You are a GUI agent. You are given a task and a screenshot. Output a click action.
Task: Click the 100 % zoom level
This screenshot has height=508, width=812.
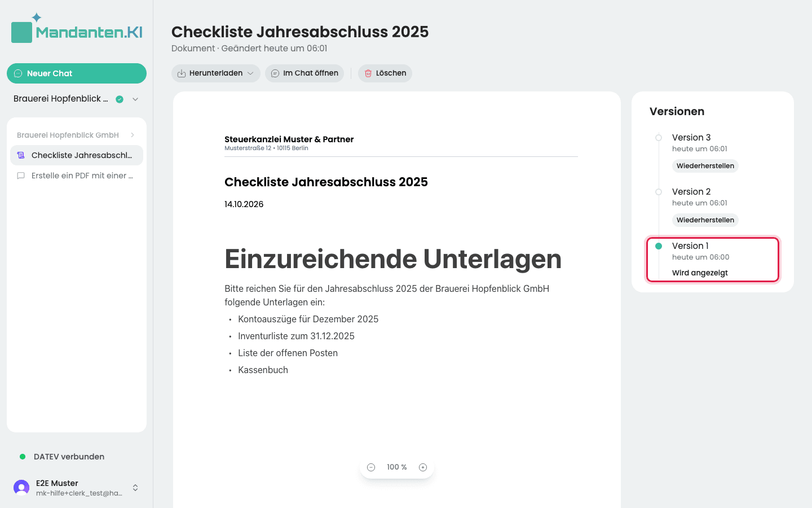(397, 467)
